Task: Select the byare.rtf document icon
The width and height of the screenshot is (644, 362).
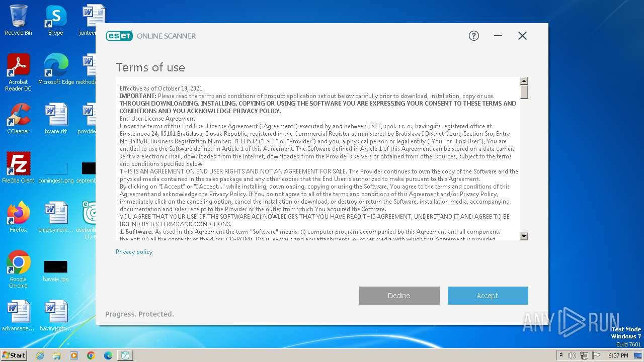Action: (x=55, y=119)
